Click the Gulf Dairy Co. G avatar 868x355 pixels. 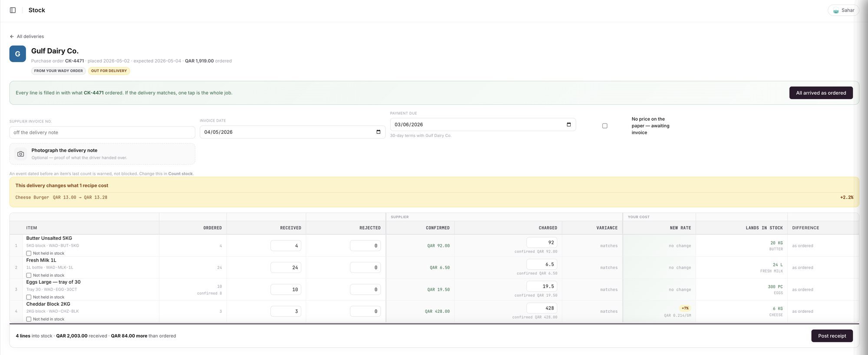[18, 54]
